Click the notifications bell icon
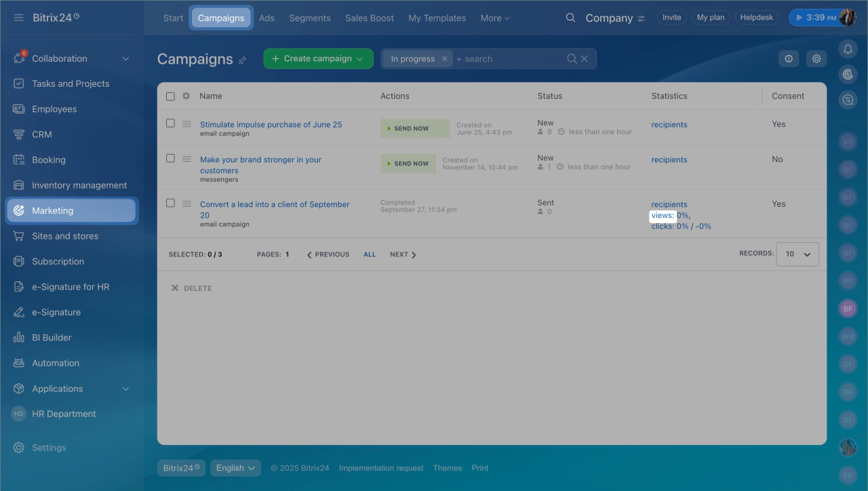The image size is (868, 491). (x=848, y=49)
